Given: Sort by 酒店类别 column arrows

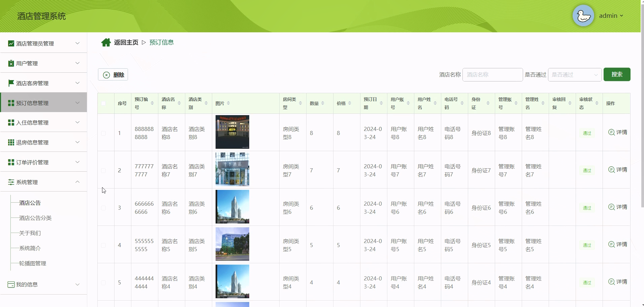Looking at the screenshot, I should click(x=206, y=103).
